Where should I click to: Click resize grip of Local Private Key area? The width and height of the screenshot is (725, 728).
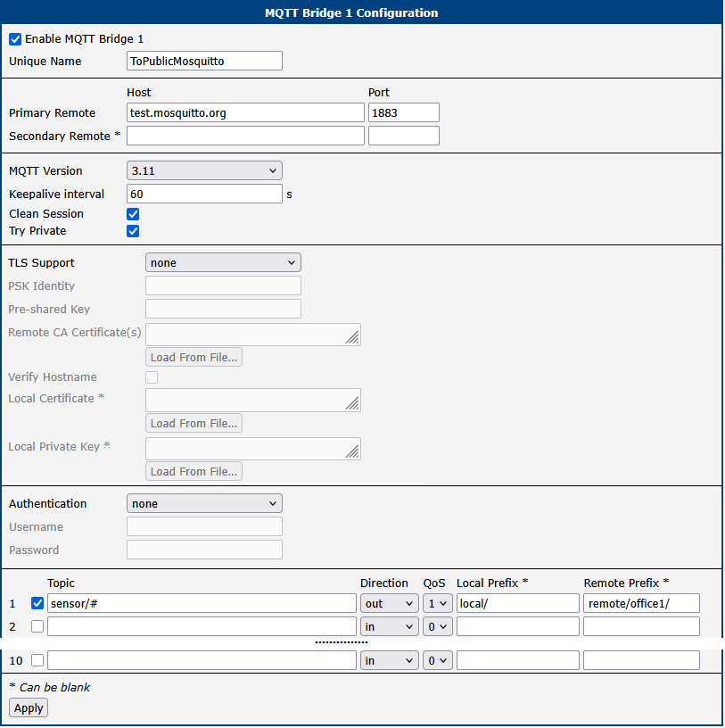point(353,452)
